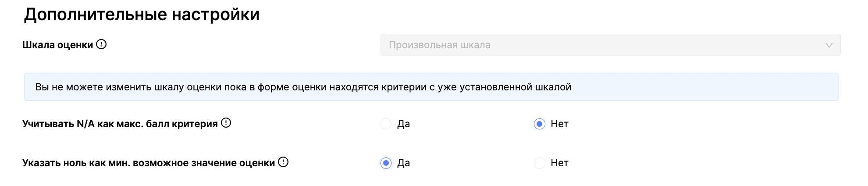Click the "Нет" label text in the N/A row
868x186 pixels.
click(559, 124)
